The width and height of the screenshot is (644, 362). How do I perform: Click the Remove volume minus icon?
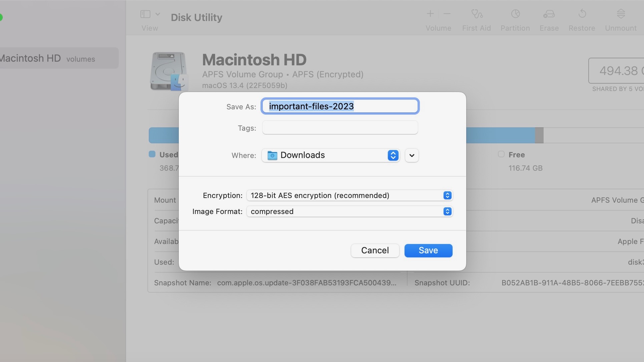click(x=447, y=14)
